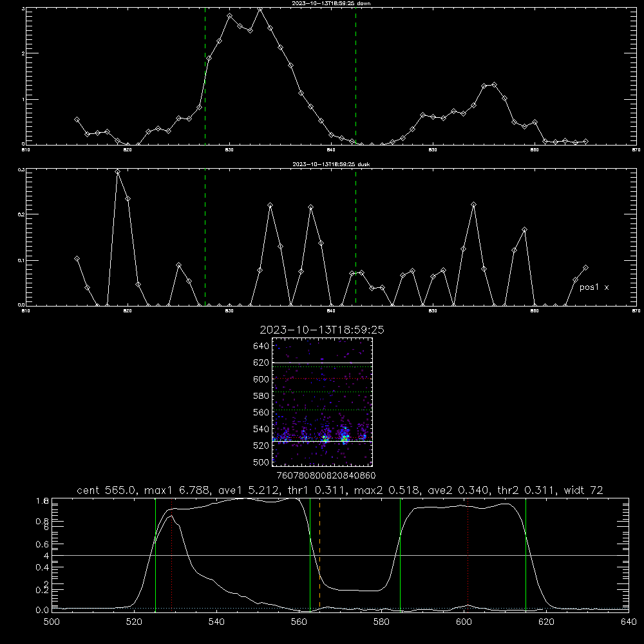This screenshot has width=644, height=644.
Task: Click the "580" label on bottom plot x-axis
Action: point(381,622)
